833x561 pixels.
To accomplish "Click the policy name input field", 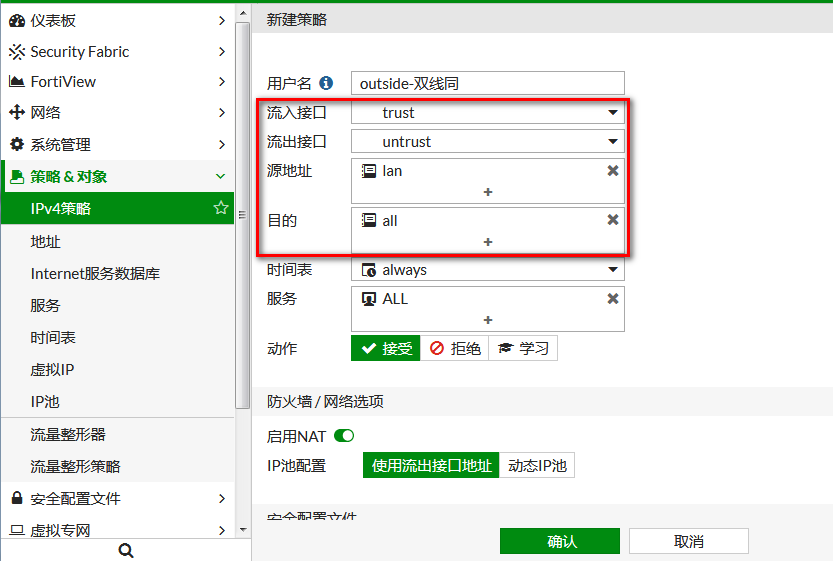I will 488,84.
